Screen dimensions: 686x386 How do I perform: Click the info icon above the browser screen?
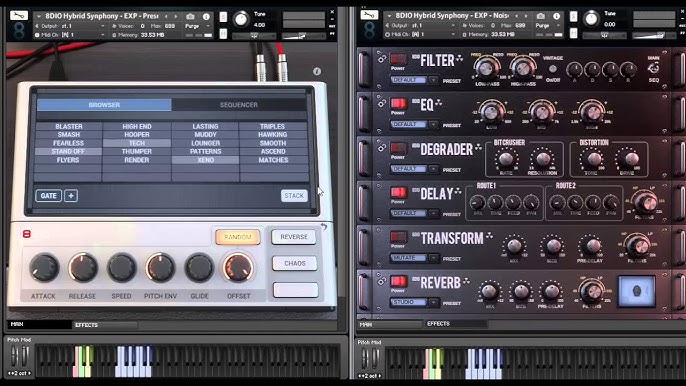(x=317, y=71)
